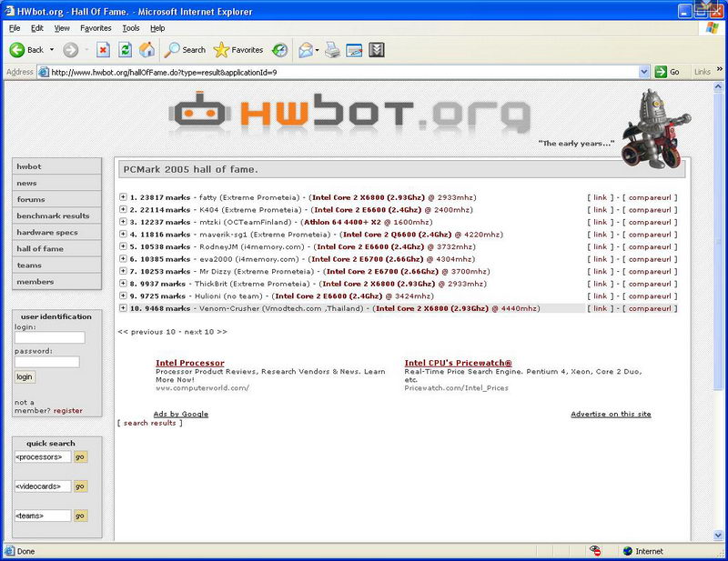Click the blocked pop-up status bar icon
Screen dimensions: 728x561
595,551
